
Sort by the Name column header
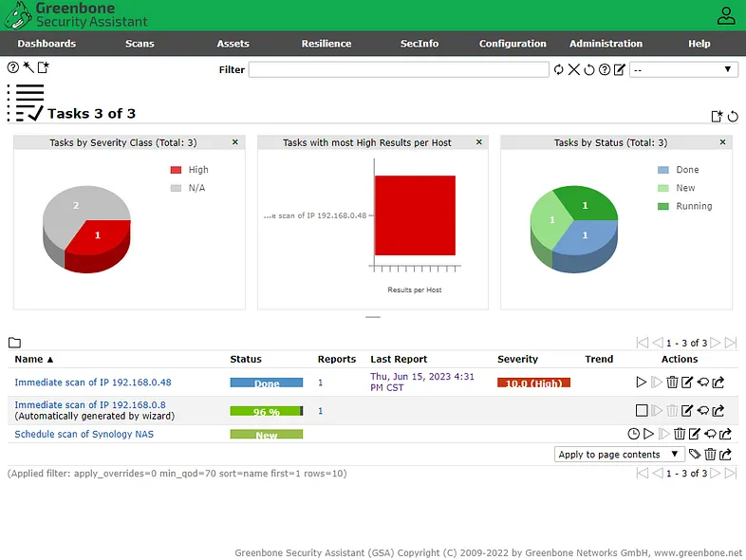[34, 359]
